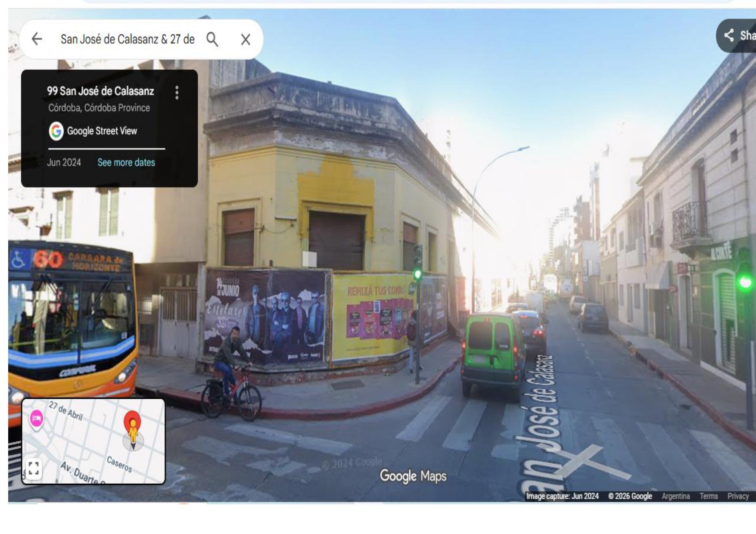Click the pink hotel pin on minimap
This screenshot has height=534, width=756.
coord(37,418)
